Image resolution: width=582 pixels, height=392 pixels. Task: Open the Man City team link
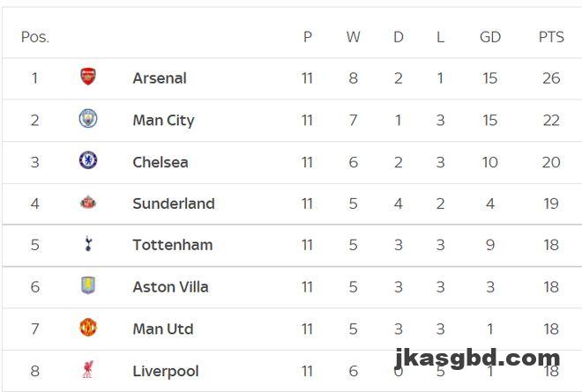click(x=163, y=120)
